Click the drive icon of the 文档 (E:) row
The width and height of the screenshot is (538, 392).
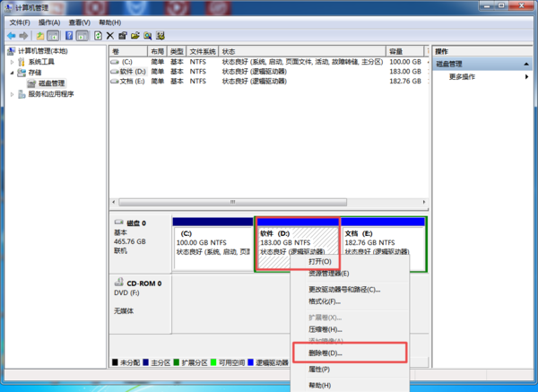point(115,81)
